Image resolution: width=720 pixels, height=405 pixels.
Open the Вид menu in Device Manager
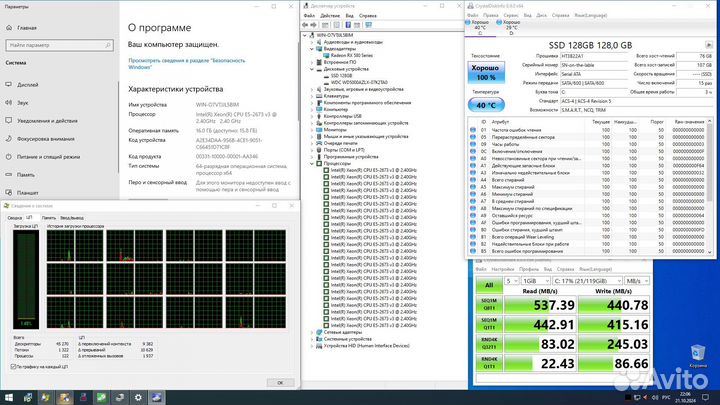tap(349, 16)
